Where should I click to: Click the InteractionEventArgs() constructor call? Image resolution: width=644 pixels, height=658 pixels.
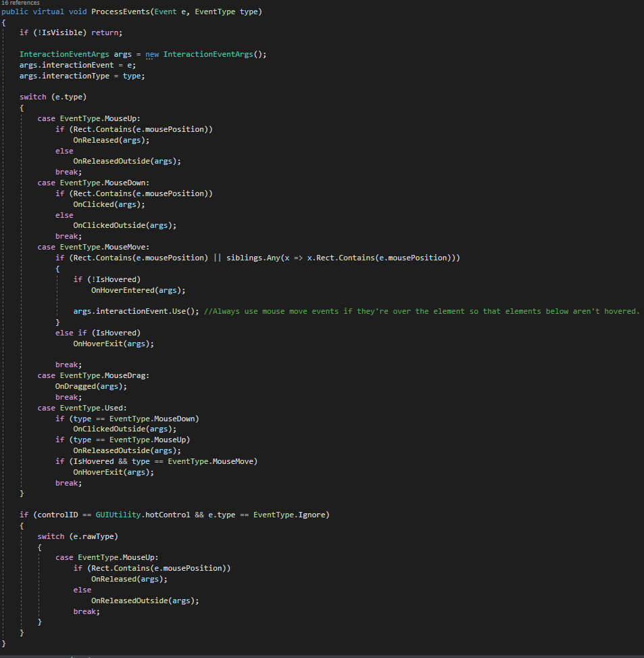click(215, 55)
